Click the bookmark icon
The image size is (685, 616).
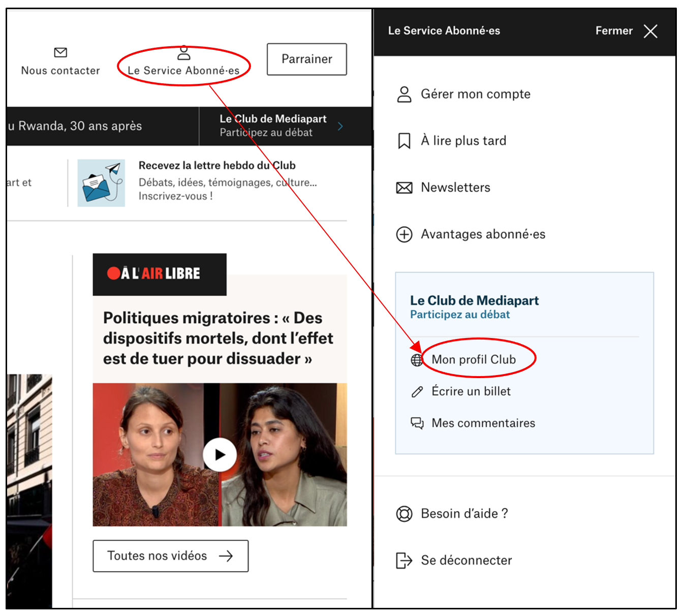coord(404,141)
